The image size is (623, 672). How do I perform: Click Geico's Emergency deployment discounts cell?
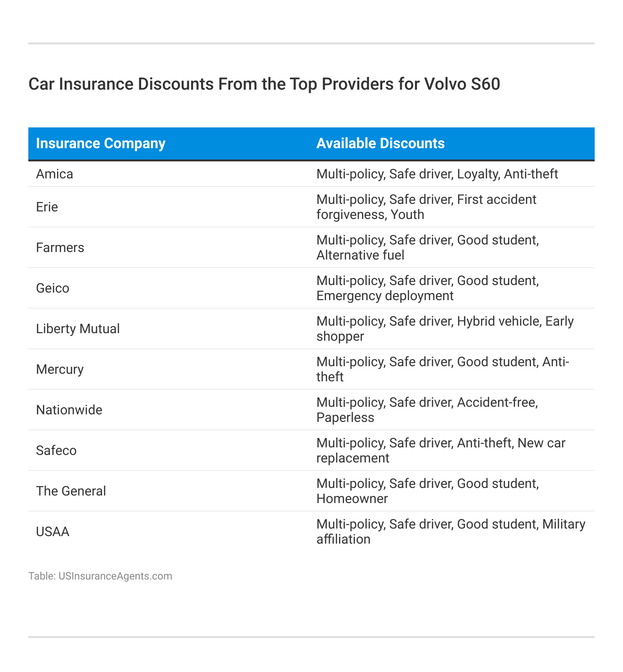click(428, 288)
